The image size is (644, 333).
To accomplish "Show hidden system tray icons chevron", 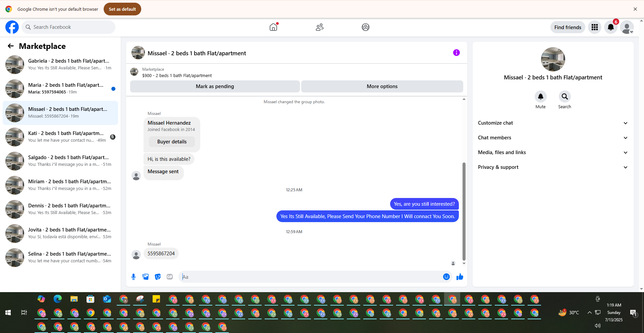I will point(589,313).
